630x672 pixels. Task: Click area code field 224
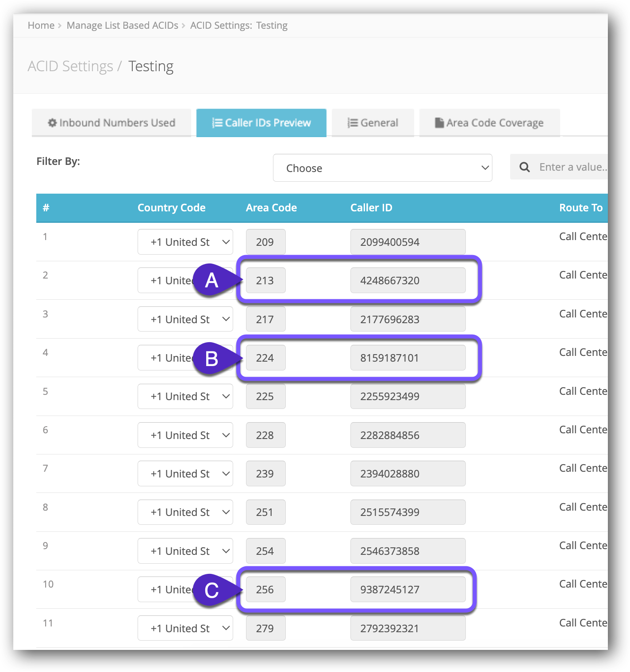pyautogui.click(x=266, y=358)
